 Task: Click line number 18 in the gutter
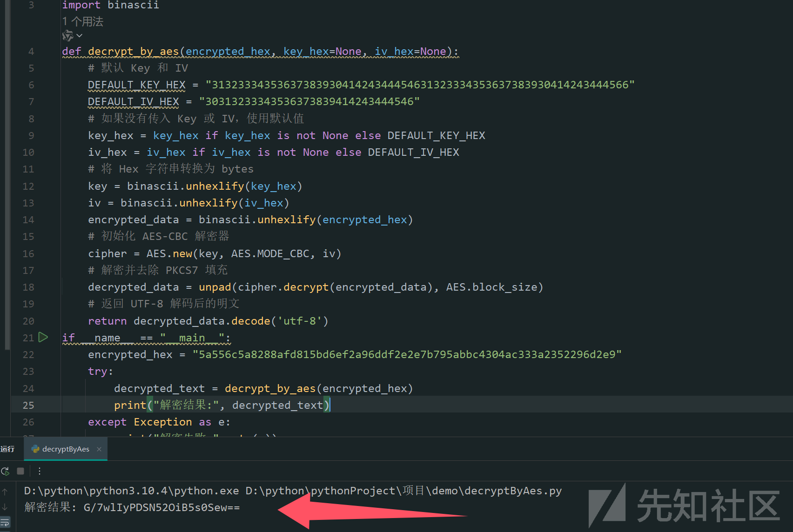28,287
